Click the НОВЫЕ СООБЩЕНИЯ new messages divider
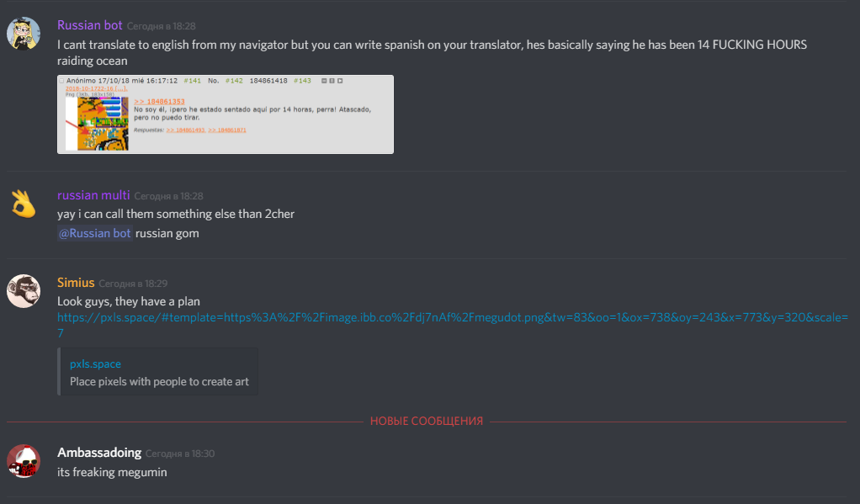 427,422
